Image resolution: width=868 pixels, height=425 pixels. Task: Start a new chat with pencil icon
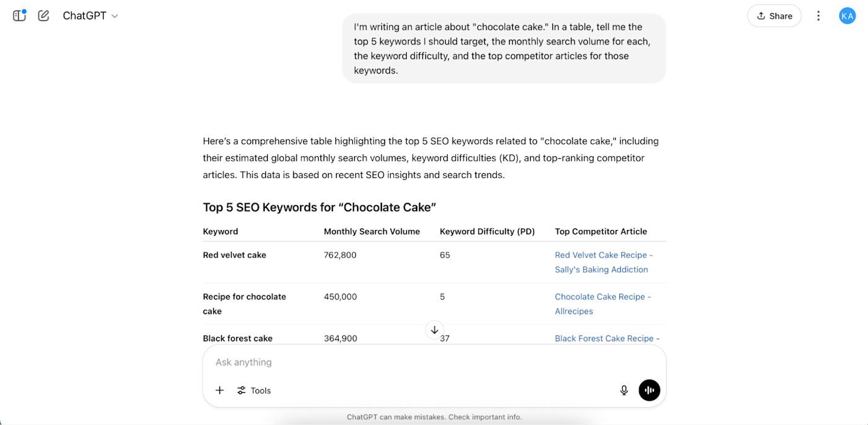pyautogui.click(x=43, y=16)
